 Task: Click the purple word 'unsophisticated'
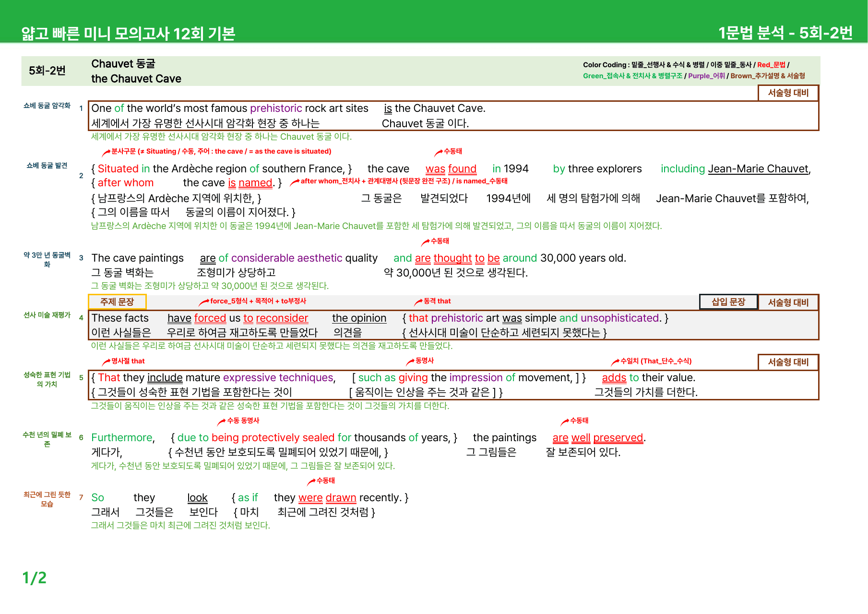pyautogui.click(x=620, y=318)
